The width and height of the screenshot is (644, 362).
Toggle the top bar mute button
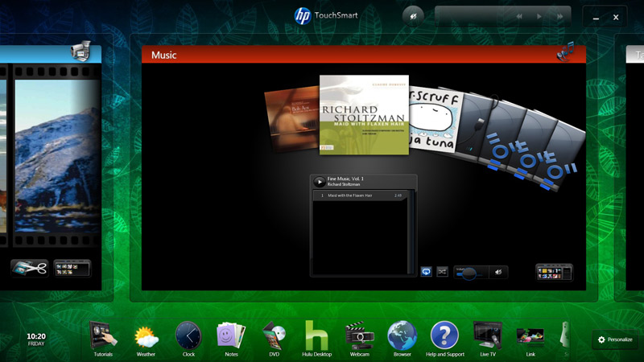413,16
